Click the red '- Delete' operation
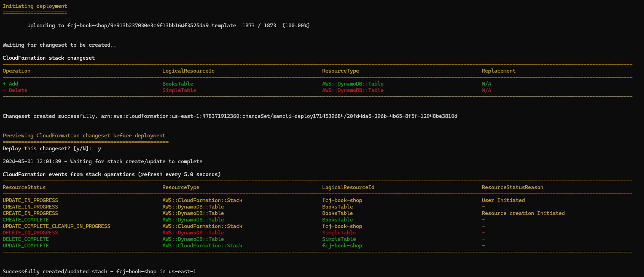The width and height of the screenshot is (644, 277). coord(15,90)
